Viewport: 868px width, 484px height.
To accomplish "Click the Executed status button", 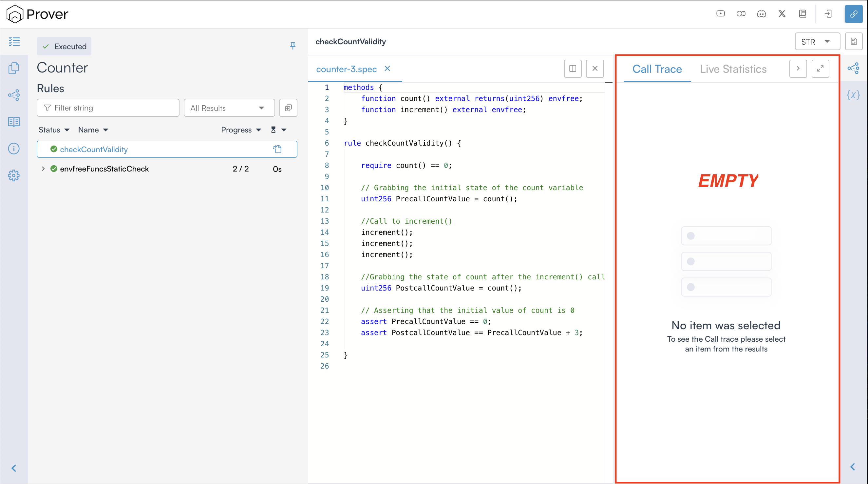I will pos(64,46).
